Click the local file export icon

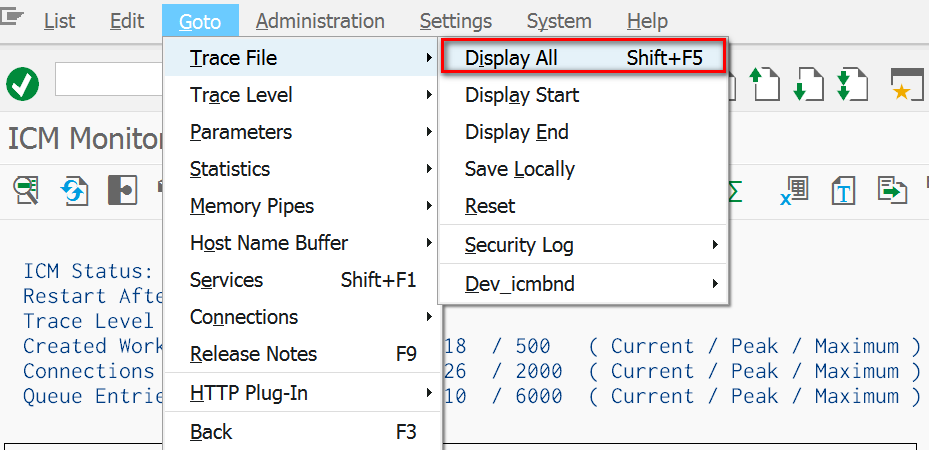(892, 191)
